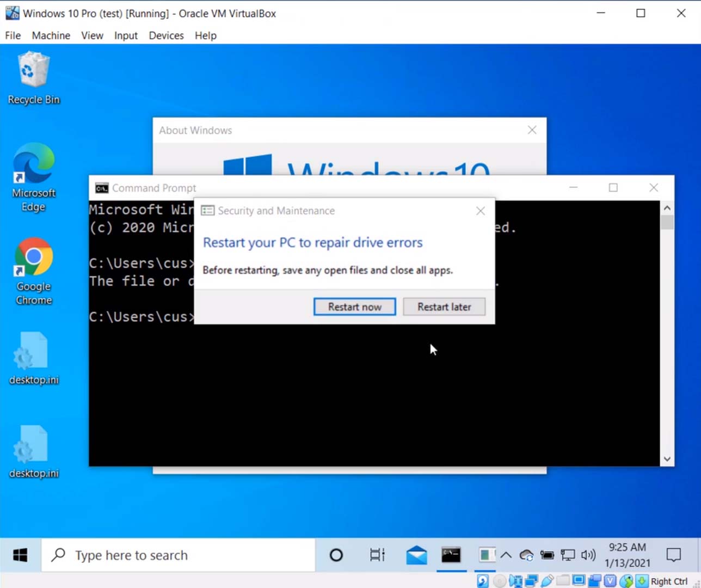Click the VirtualBox optical drive indicator
Image resolution: width=701 pixels, height=588 pixels.
[499, 581]
